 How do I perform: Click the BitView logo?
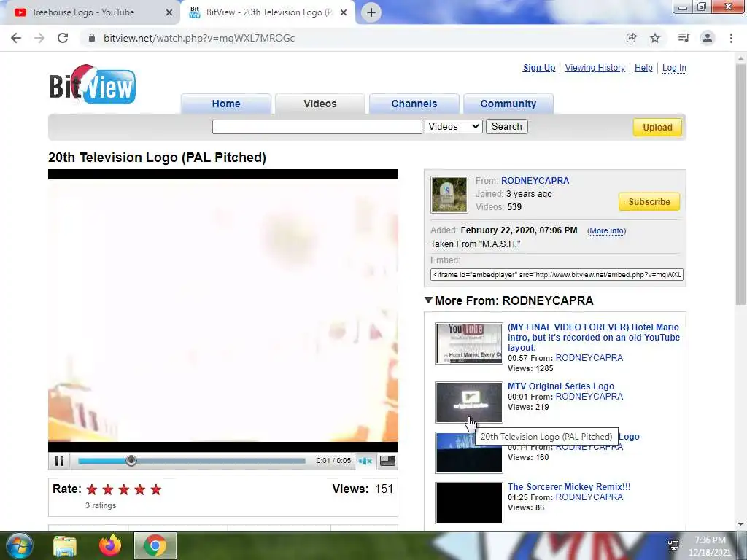93,85
